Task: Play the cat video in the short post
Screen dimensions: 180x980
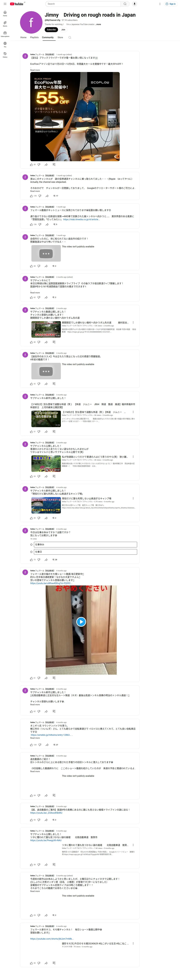Action: 81,622
